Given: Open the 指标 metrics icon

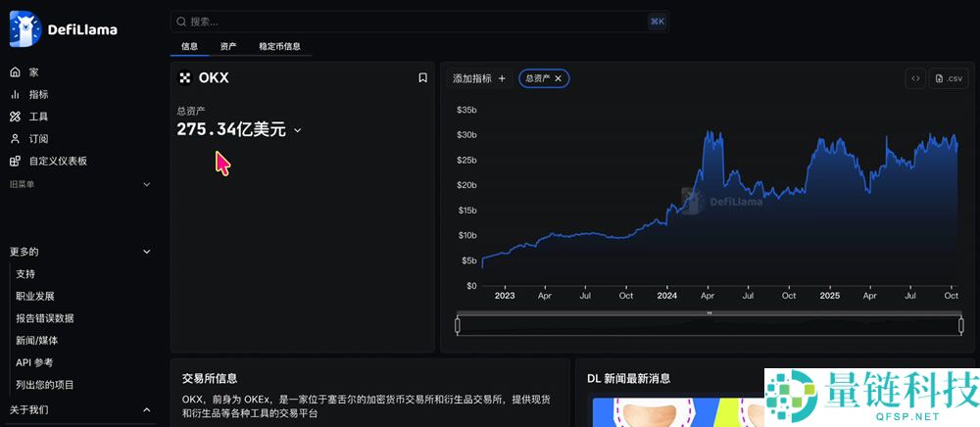Looking at the screenshot, I should click(15, 94).
